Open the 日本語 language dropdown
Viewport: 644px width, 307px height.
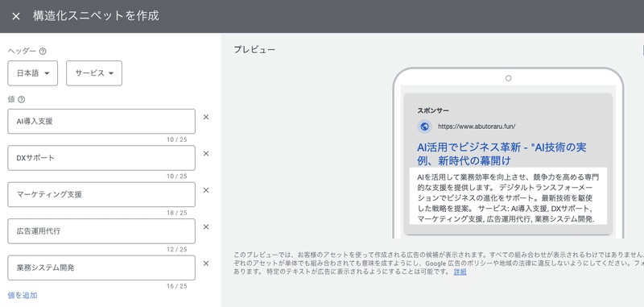point(33,73)
